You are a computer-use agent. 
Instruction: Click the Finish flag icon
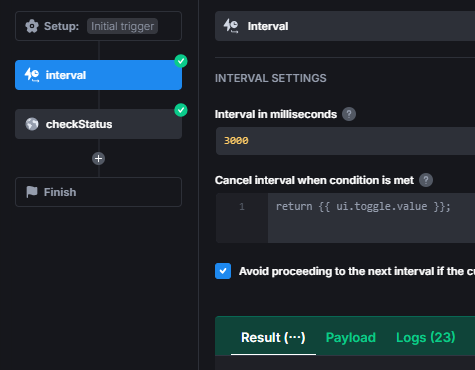coord(32,192)
